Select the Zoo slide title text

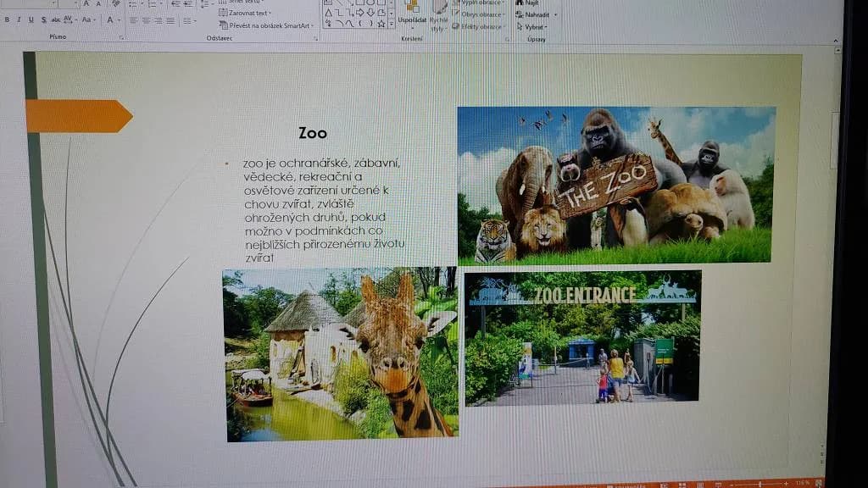[x=313, y=133]
